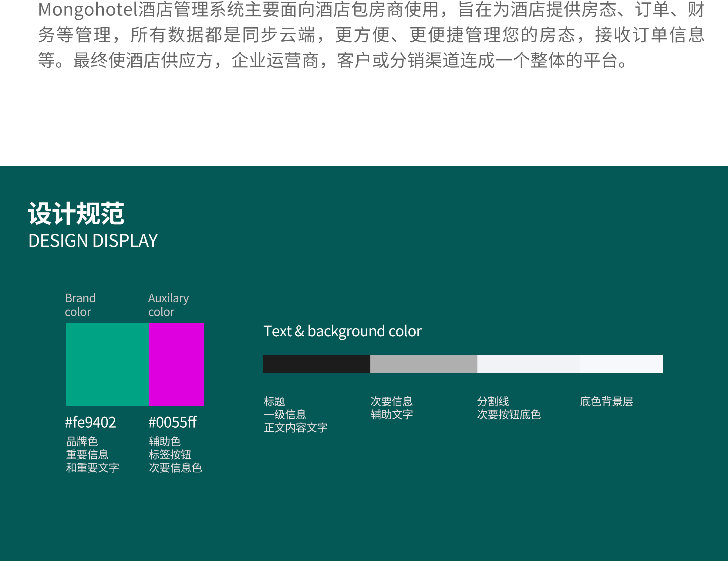Click the DESIGN DISPLAY subtitle
The width and height of the screenshot is (728, 567).
pyautogui.click(x=93, y=241)
